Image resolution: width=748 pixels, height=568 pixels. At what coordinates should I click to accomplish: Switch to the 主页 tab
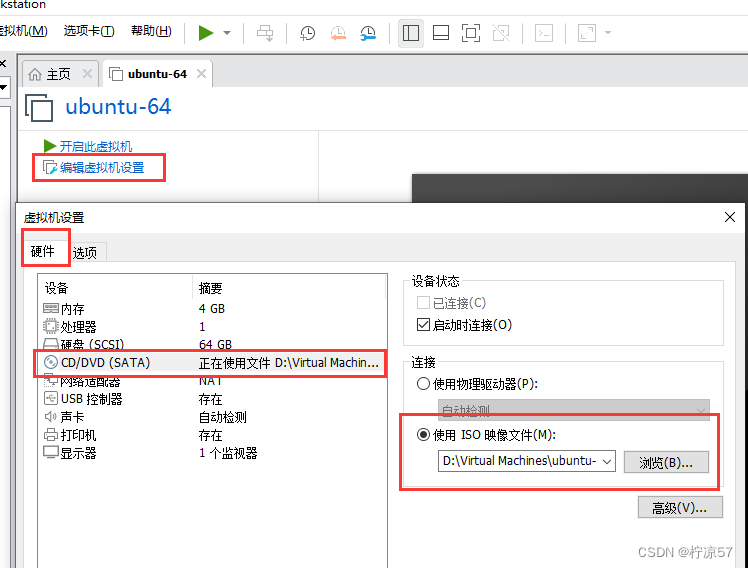[x=58, y=74]
